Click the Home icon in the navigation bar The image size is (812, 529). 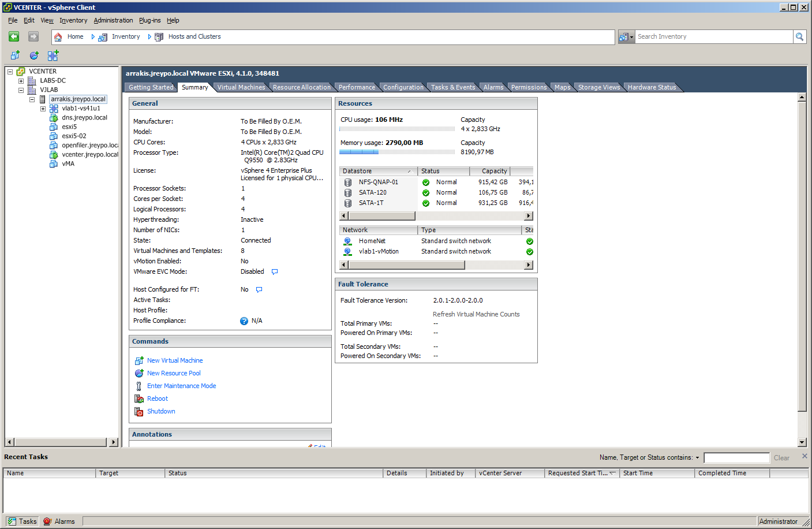click(x=58, y=37)
